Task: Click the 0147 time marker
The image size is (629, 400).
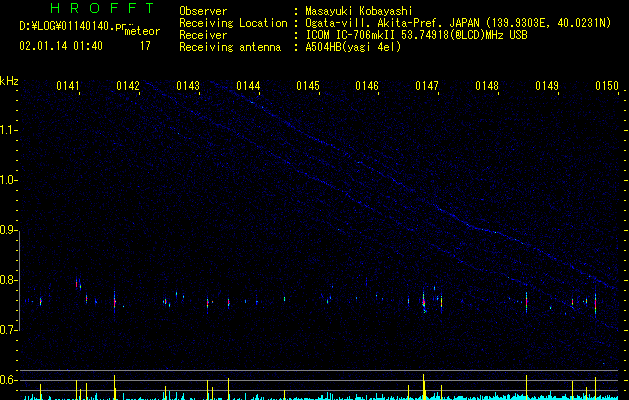Action: click(x=427, y=86)
